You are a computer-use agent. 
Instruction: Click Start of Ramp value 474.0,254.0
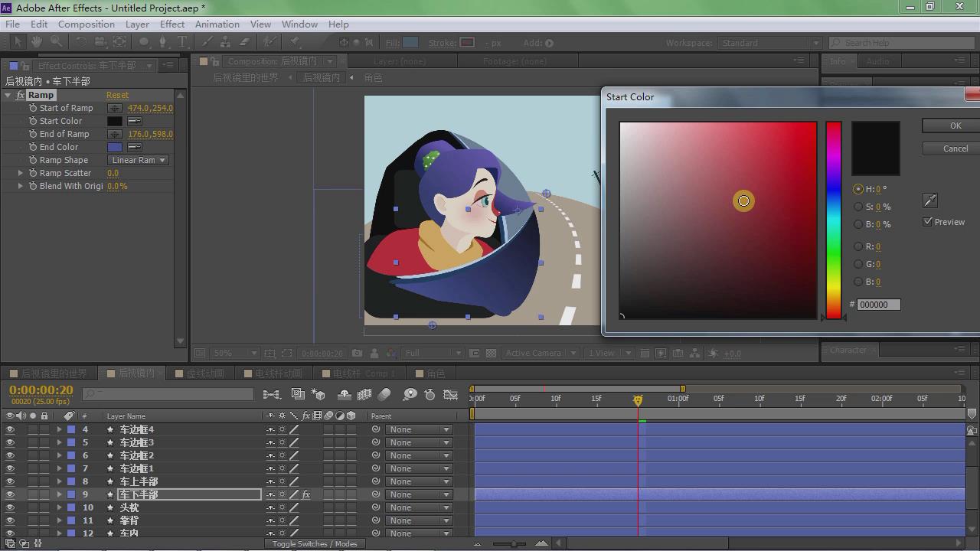(150, 108)
